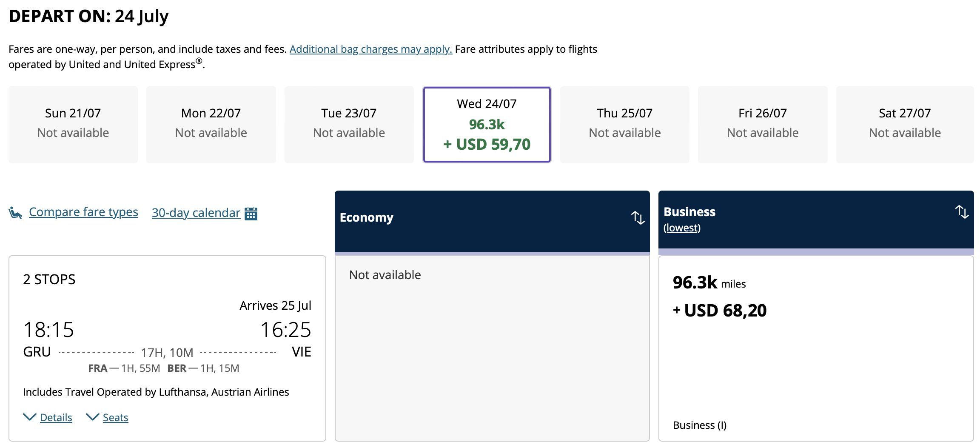Sort flights using the Economy column arrows

pyautogui.click(x=638, y=217)
